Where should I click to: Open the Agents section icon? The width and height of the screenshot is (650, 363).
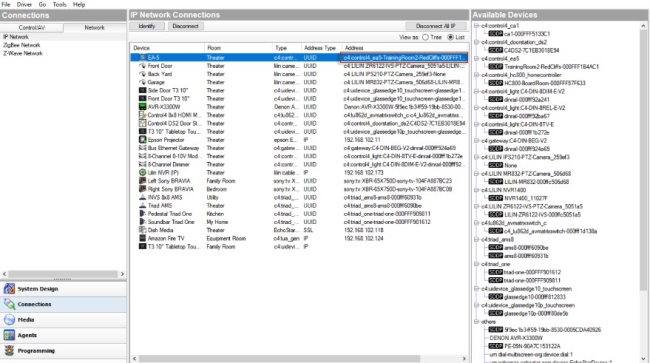(9, 335)
